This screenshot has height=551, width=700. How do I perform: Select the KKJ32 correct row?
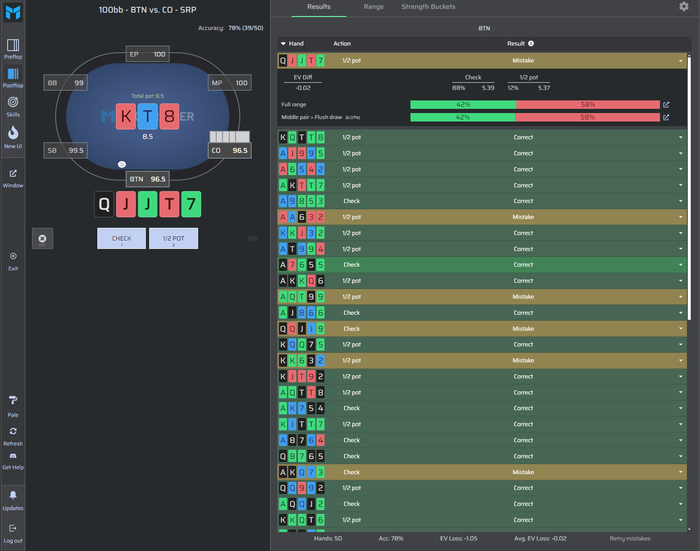pyautogui.click(x=482, y=233)
